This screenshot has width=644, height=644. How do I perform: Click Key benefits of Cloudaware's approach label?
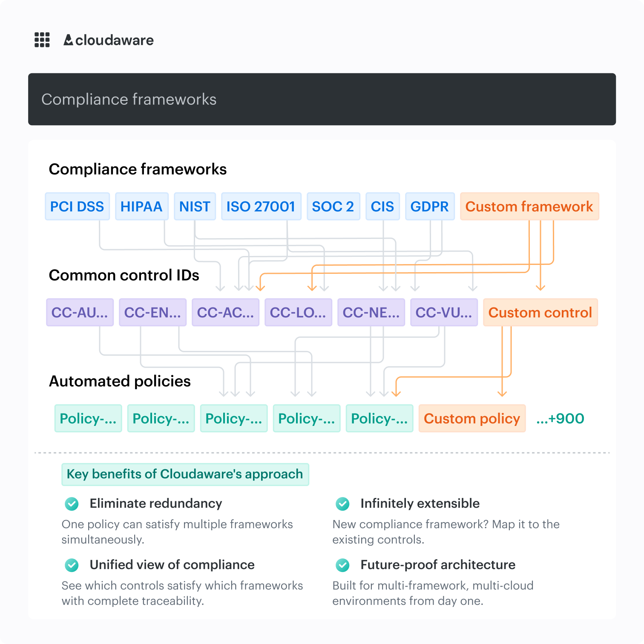pos(185,474)
